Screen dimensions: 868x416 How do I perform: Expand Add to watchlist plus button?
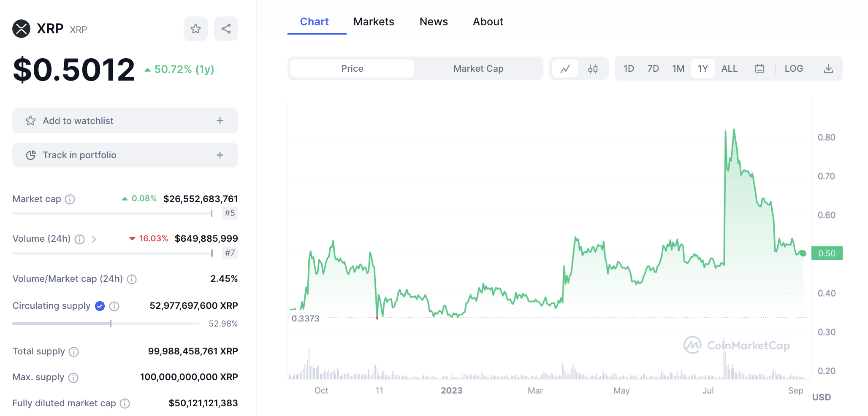click(220, 121)
